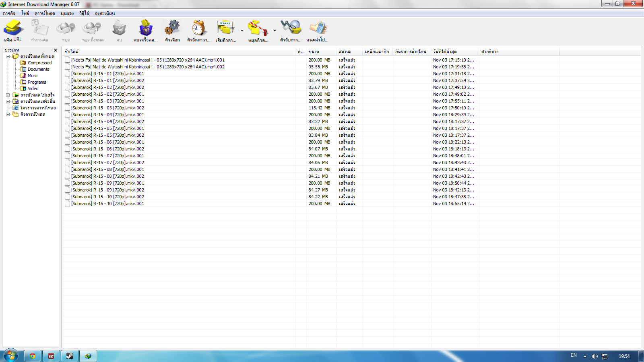The width and height of the screenshot is (644, 362).
Task: Open Steam from the taskbar
Action: point(70,356)
